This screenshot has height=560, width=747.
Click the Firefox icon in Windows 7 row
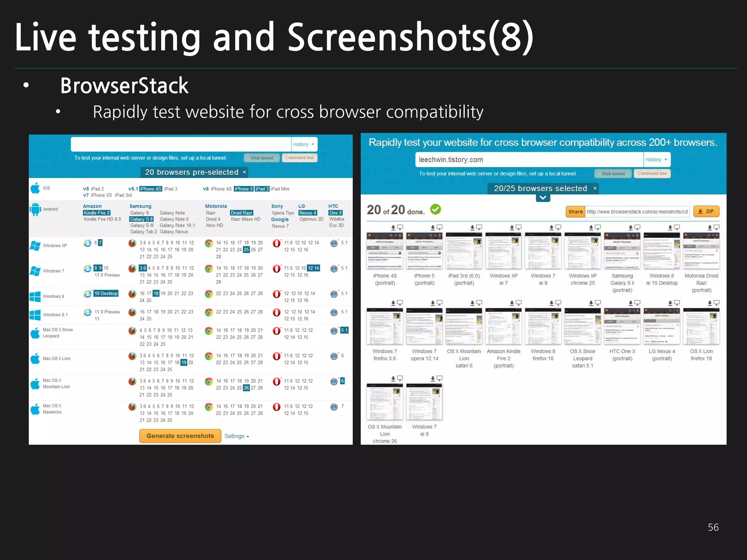pyautogui.click(x=132, y=268)
